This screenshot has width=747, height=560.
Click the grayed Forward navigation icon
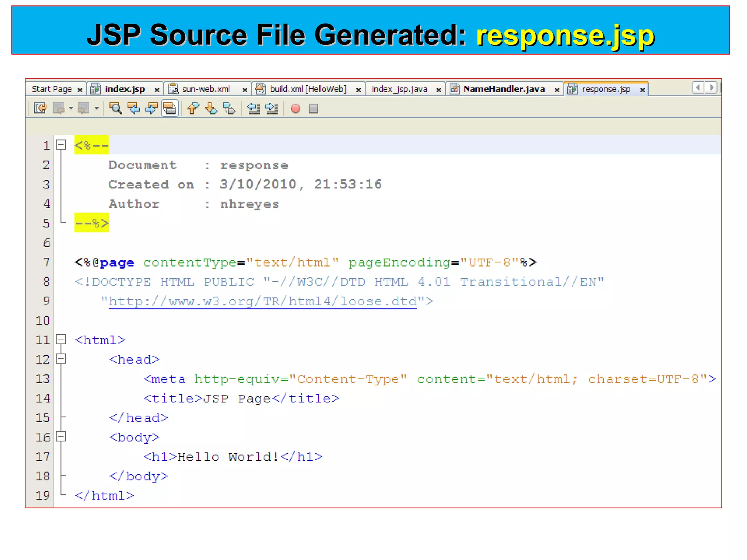pyautogui.click(x=84, y=108)
